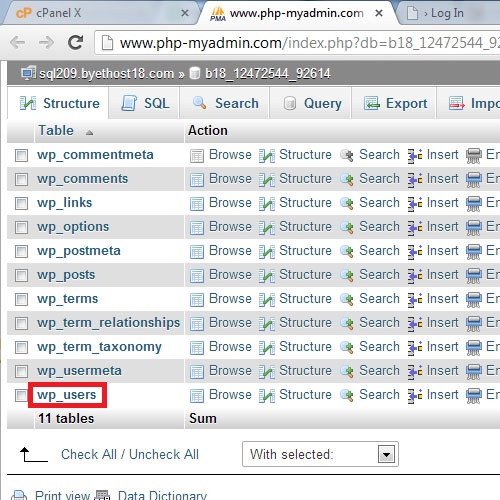
Task: Tick the wp_users checkbox
Action: (x=21, y=395)
